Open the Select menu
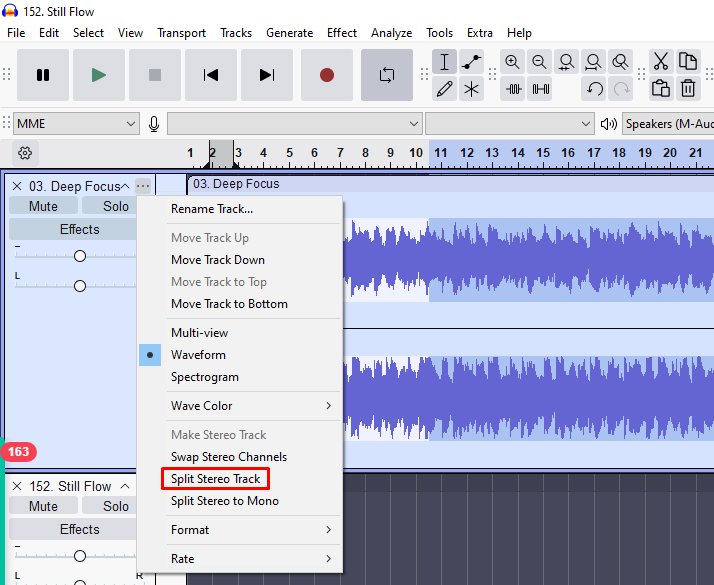Image resolution: width=714 pixels, height=585 pixels. tap(88, 33)
